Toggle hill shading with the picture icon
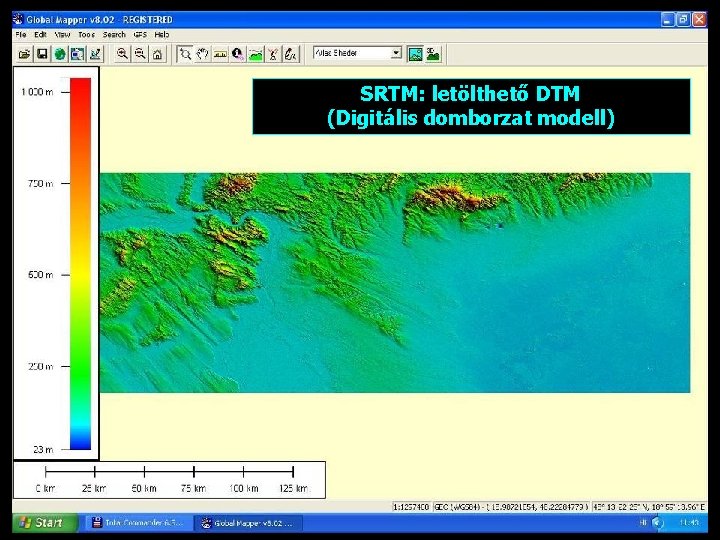 pos(415,54)
